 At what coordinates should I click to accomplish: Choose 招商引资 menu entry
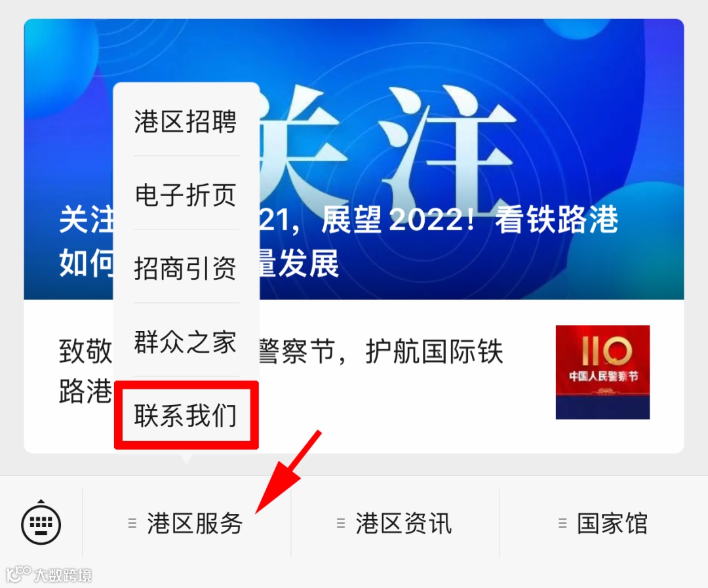point(186,267)
